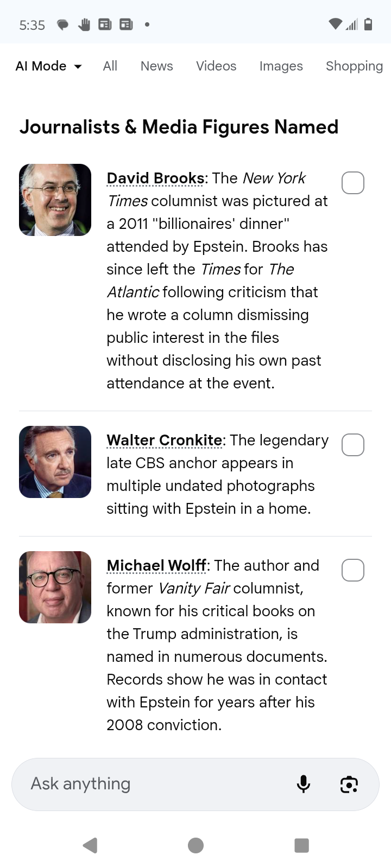Switch to the News tab

(156, 66)
